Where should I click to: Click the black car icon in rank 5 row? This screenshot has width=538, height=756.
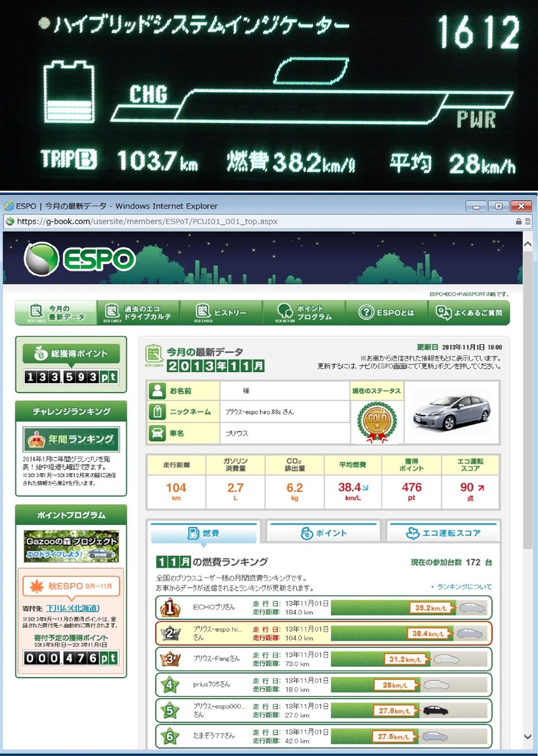tap(436, 711)
